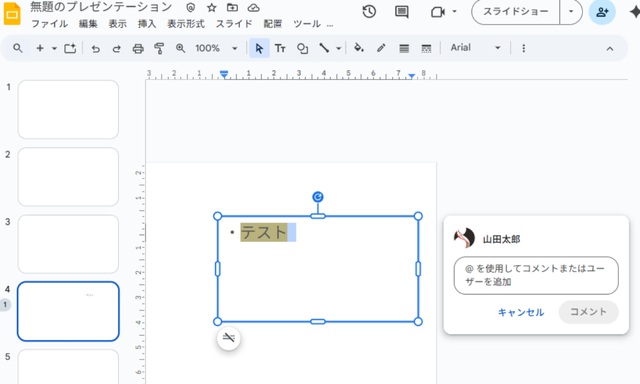Open the ファイル menu
The width and height of the screenshot is (640, 384).
tap(49, 24)
